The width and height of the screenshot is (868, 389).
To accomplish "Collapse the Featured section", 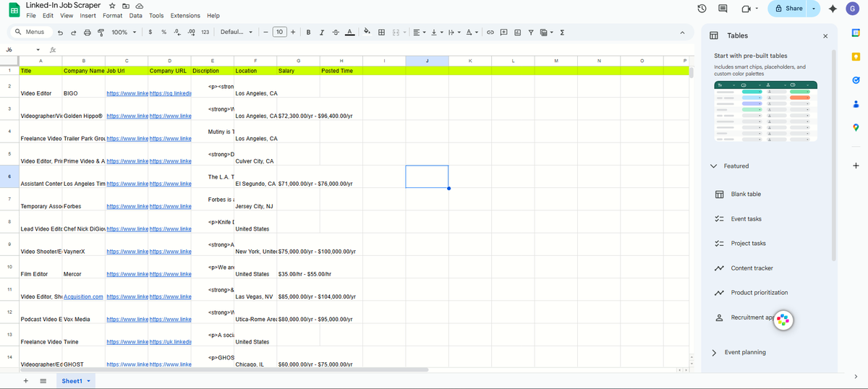I will [x=714, y=166].
